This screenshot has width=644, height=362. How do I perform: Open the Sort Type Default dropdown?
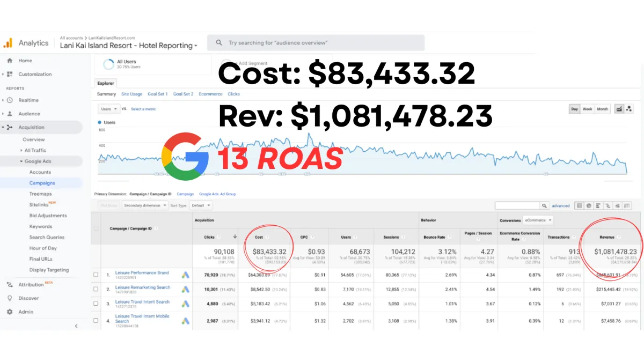(x=201, y=205)
